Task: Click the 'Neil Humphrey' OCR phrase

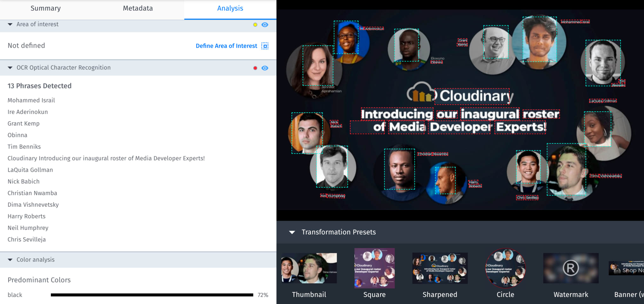Action: point(28,228)
